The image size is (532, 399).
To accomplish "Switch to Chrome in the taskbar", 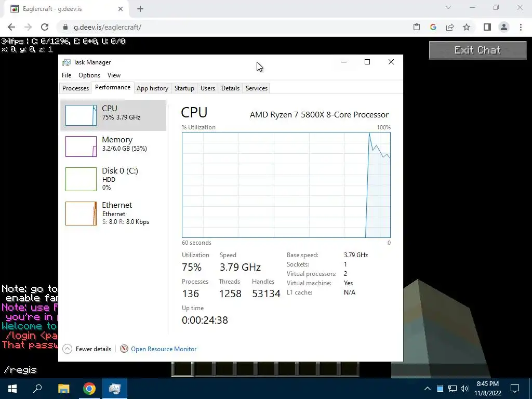I will pos(89,389).
